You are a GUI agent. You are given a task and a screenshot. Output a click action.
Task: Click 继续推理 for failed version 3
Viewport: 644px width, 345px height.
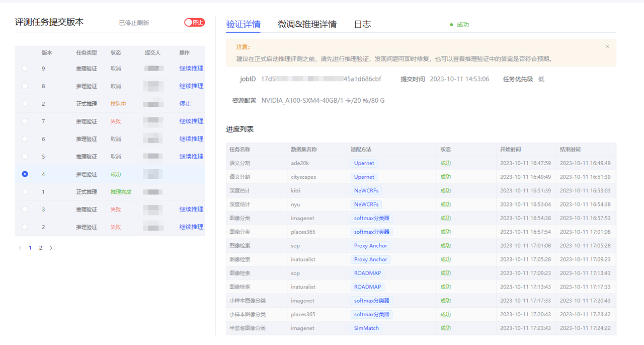[191, 210]
